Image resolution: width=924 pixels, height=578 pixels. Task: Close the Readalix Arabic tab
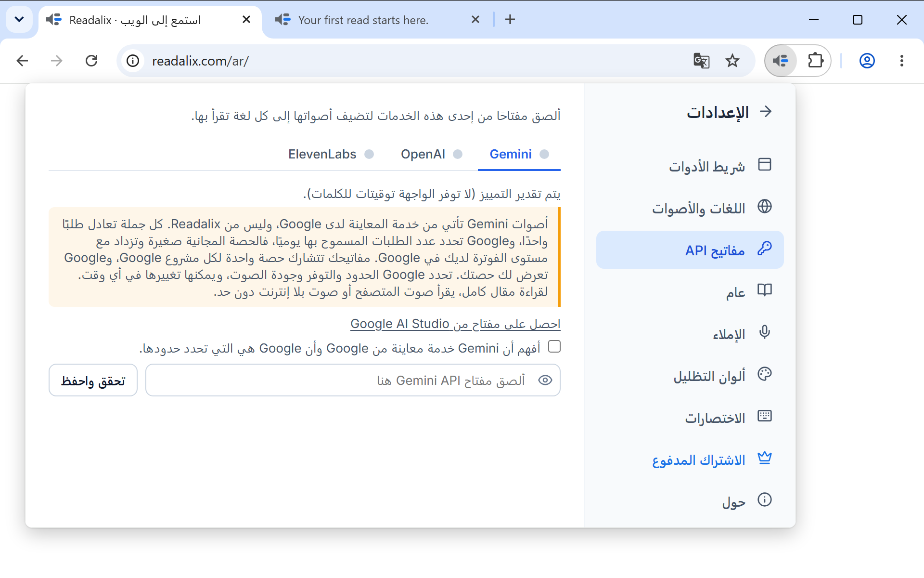point(246,19)
